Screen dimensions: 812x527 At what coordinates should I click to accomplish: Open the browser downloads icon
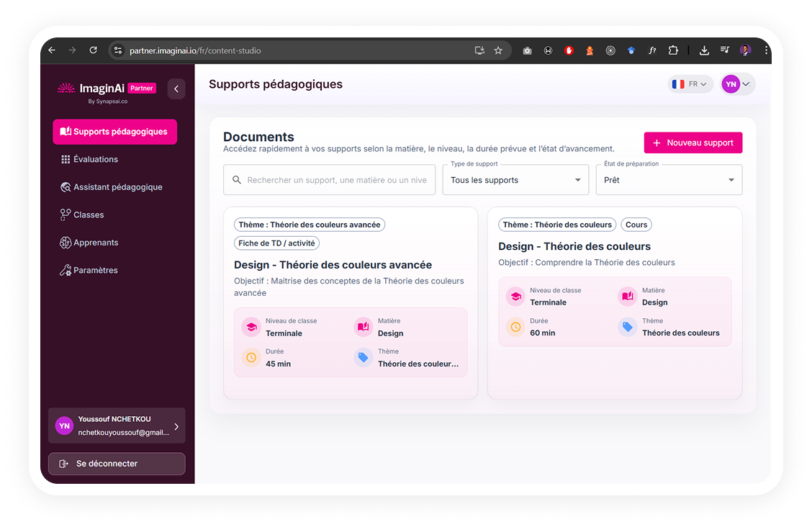(x=704, y=50)
